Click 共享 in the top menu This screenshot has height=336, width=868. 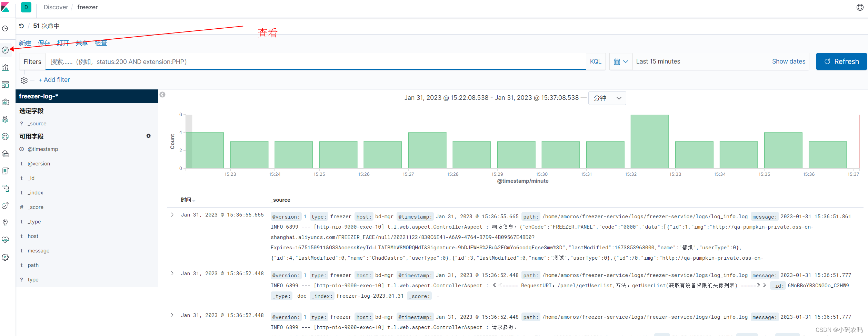[x=82, y=43]
